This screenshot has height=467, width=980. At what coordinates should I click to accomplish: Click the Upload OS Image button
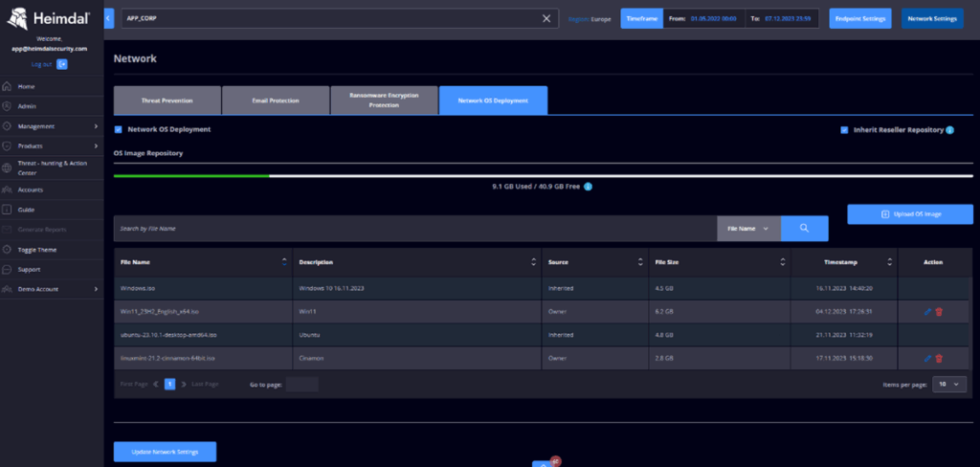910,214
